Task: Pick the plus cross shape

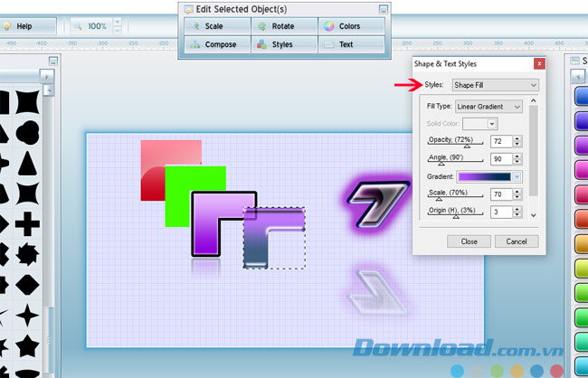Action: pyautogui.click(x=27, y=224)
